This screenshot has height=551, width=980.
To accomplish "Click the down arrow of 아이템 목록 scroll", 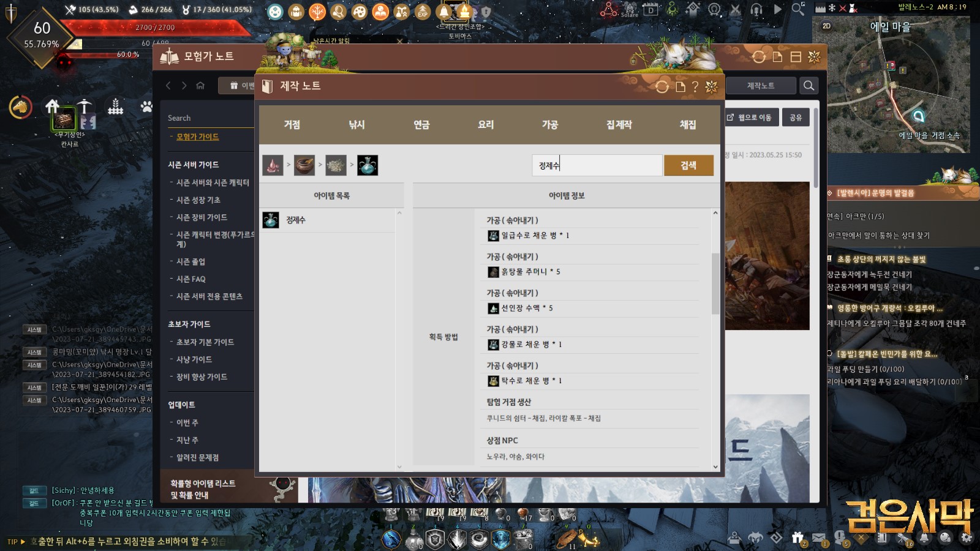I will [399, 467].
